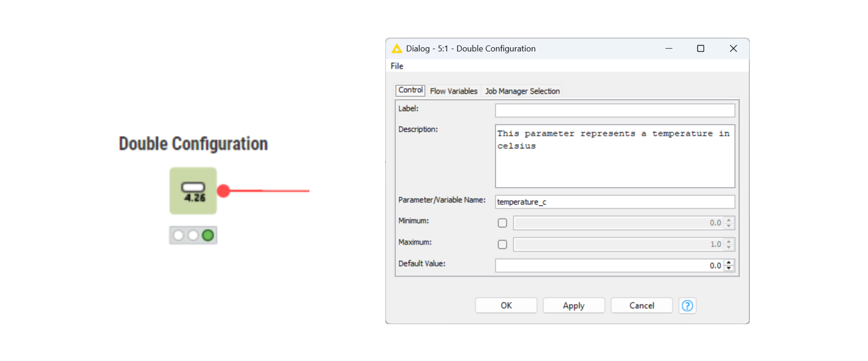Click the "Double Configuration" node title text
This screenshot has width=868, height=361.
193,144
